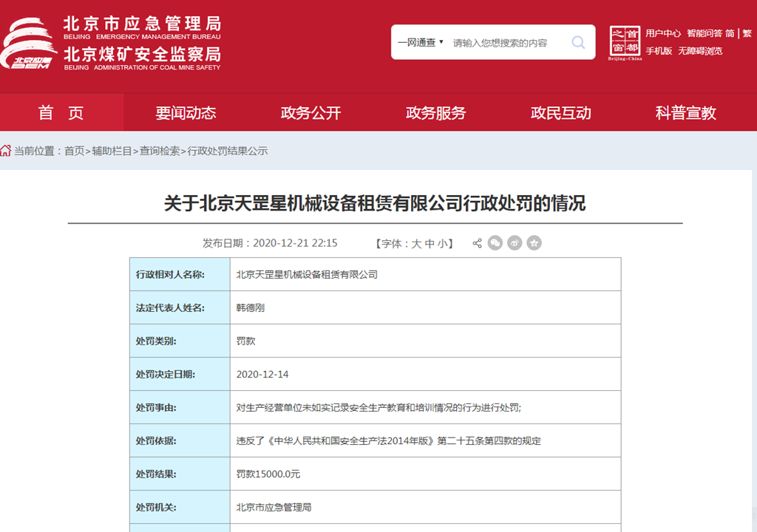Switch to Traditional Chinese (繁)
The width and height of the screenshot is (757, 532).
pos(747,33)
